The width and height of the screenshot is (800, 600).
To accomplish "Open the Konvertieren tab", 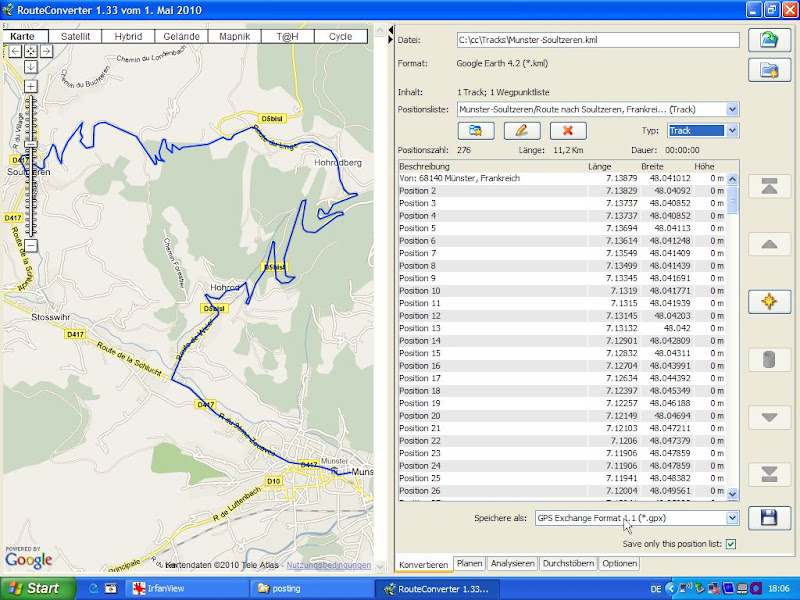I will [x=423, y=564].
